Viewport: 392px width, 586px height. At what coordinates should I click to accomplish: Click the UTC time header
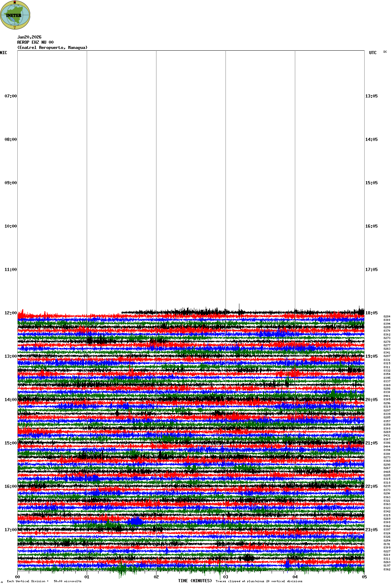point(373,53)
